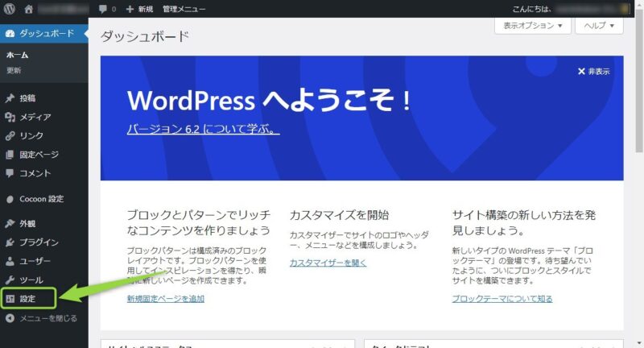
Task: Open ホーム submenu item
Action: pyautogui.click(x=17, y=55)
